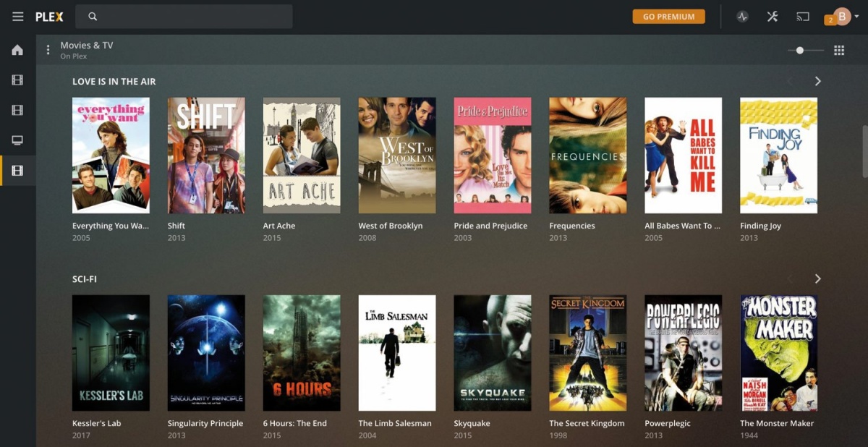868x447 pixels.
Task: Click the user avatar labeled B
Action: (842, 16)
